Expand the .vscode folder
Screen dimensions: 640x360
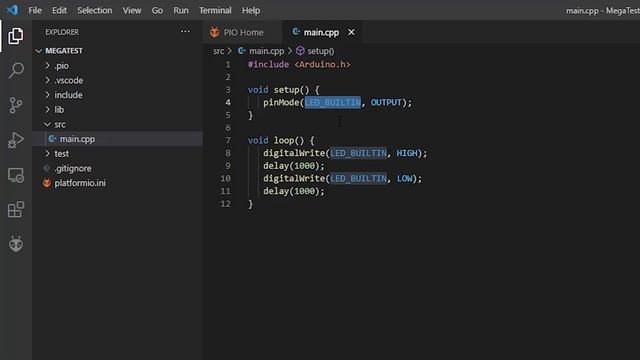pos(47,80)
